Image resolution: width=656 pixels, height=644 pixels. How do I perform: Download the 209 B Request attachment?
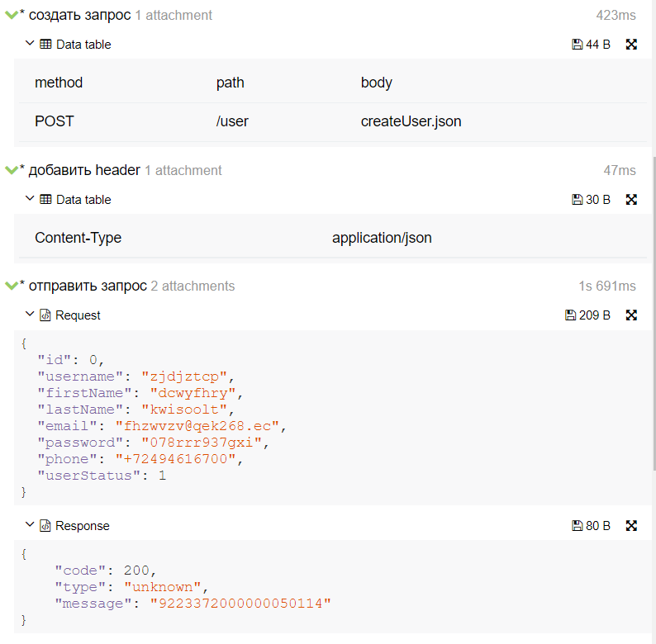pyautogui.click(x=587, y=315)
